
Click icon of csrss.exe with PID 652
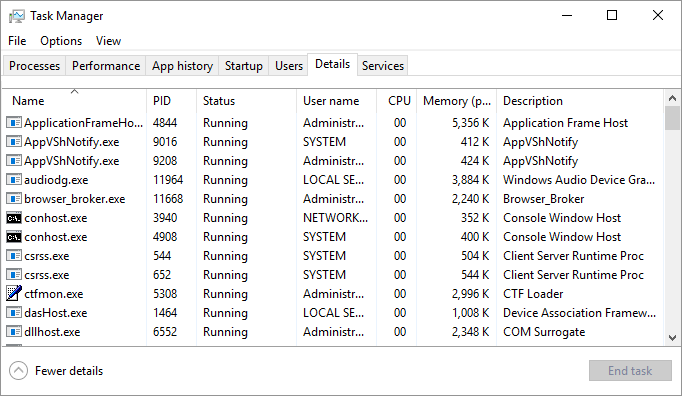pos(14,275)
